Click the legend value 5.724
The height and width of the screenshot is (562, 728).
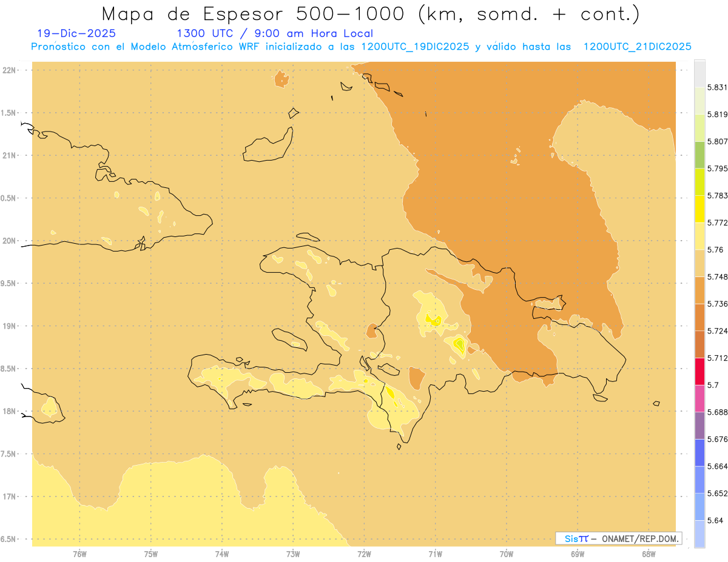tap(717, 331)
